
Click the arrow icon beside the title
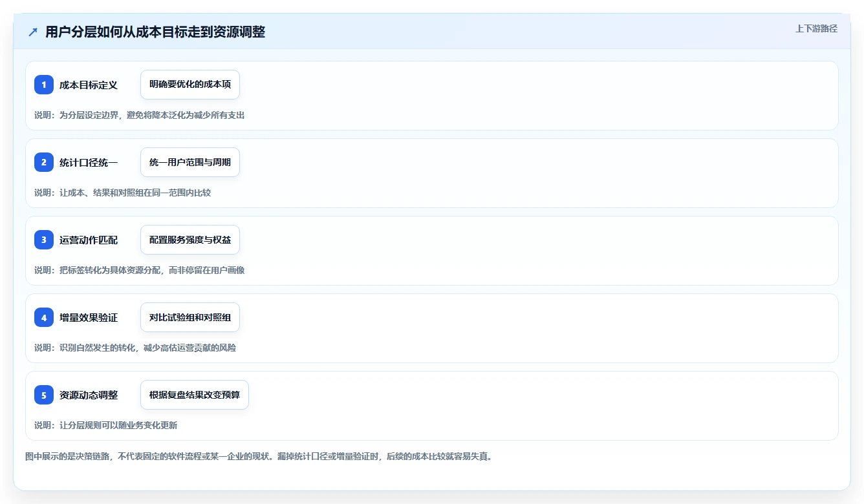coord(33,32)
